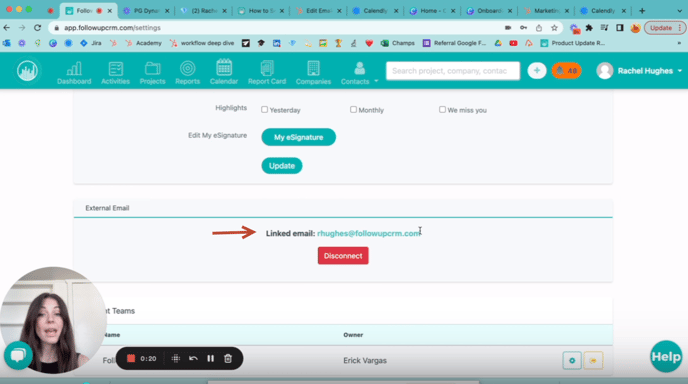This screenshot has width=688, height=384.
Task: Switch to the Home tab
Action: tap(433, 11)
